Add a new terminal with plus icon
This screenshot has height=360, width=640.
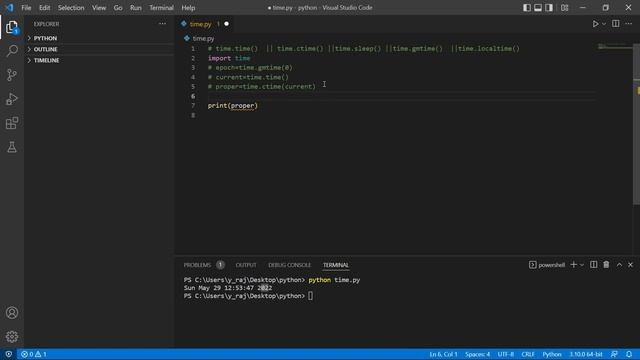pyautogui.click(x=573, y=265)
